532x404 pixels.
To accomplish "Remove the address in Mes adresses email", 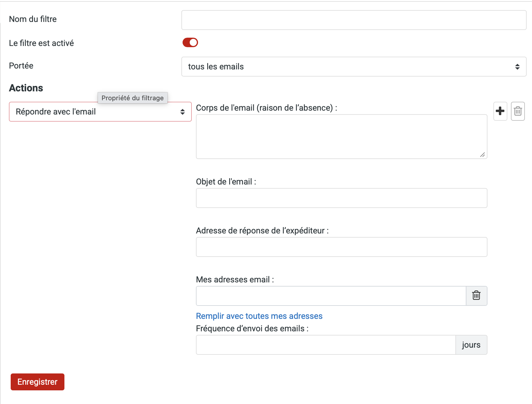I will [x=476, y=295].
